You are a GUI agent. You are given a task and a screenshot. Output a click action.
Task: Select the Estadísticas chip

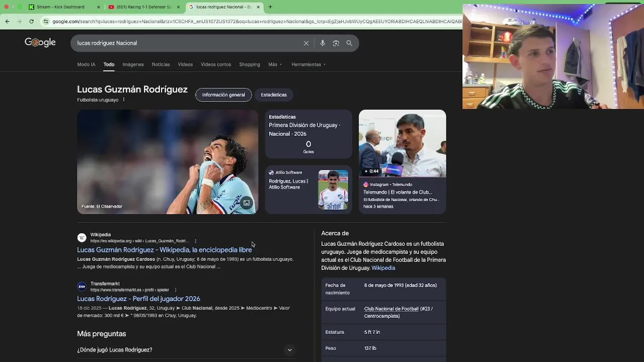pyautogui.click(x=274, y=95)
